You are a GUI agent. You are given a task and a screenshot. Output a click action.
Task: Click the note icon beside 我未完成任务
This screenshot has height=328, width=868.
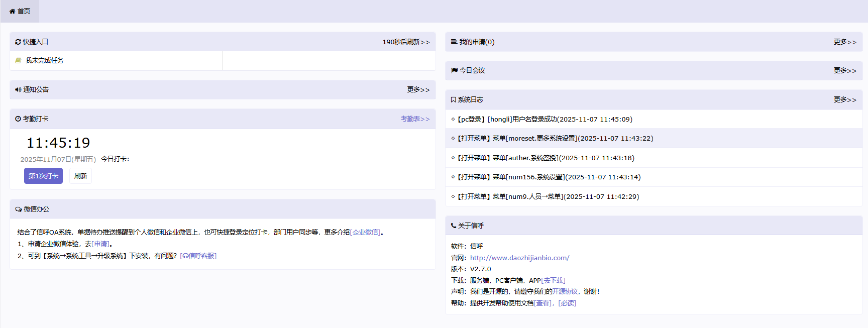[x=18, y=60]
